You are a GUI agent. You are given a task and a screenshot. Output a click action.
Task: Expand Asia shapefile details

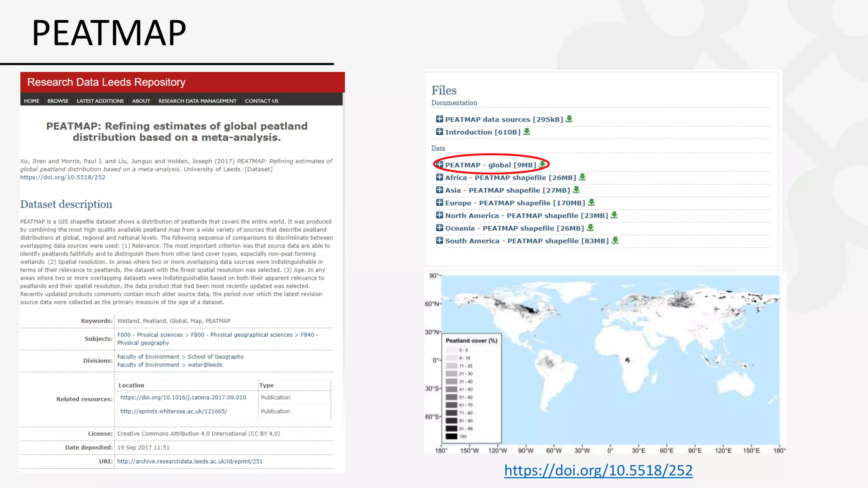coord(440,190)
